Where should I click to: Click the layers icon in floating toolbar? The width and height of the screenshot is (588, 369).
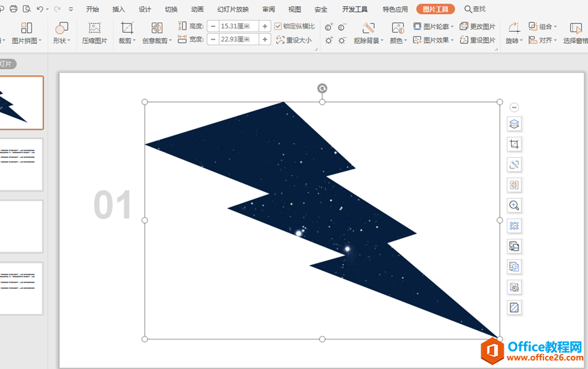click(x=514, y=124)
